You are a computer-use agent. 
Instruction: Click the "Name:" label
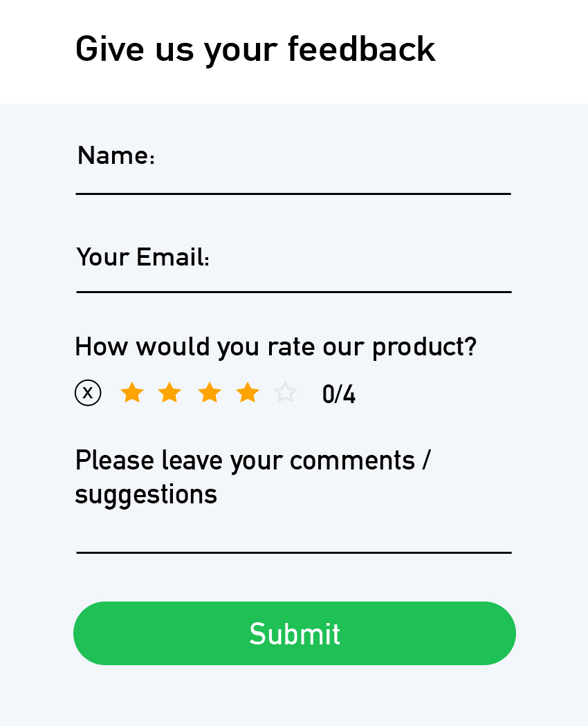(116, 156)
